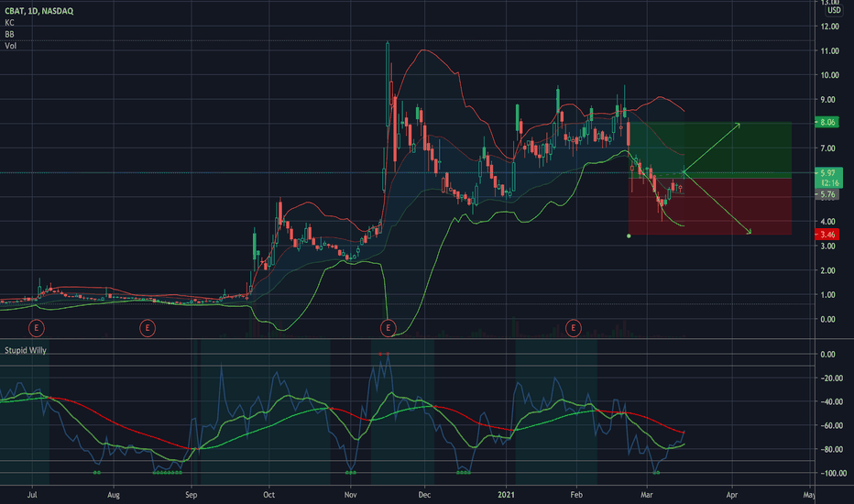Click the 1.00 price axis label
The width and height of the screenshot is (854, 504).
point(829,295)
